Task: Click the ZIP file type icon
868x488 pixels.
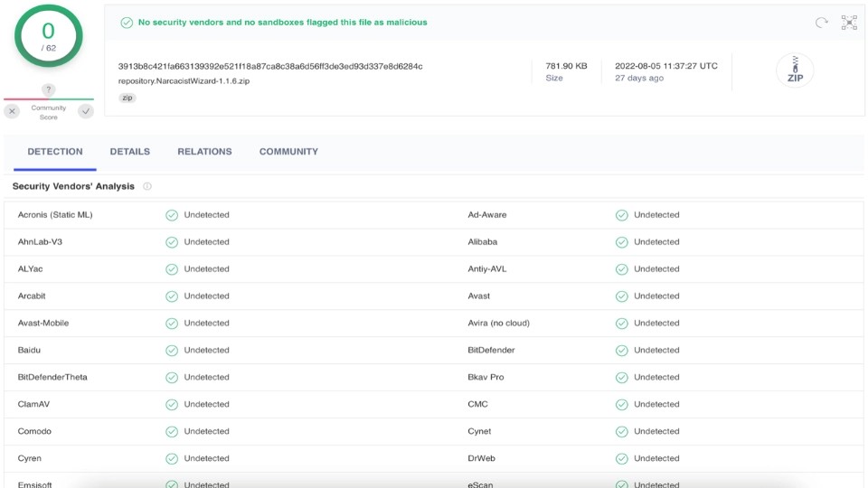Action: pyautogui.click(x=795, y=70)
